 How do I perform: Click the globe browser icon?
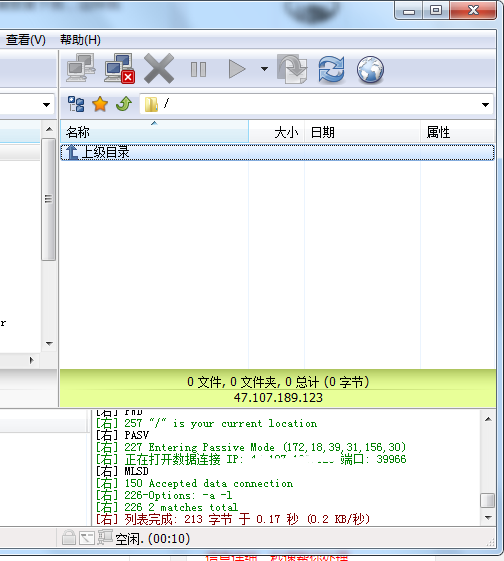[370, 69]
